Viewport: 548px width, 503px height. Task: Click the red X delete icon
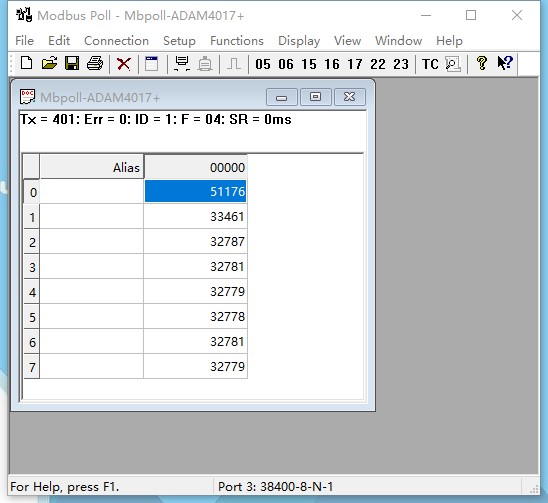[124, 64]
